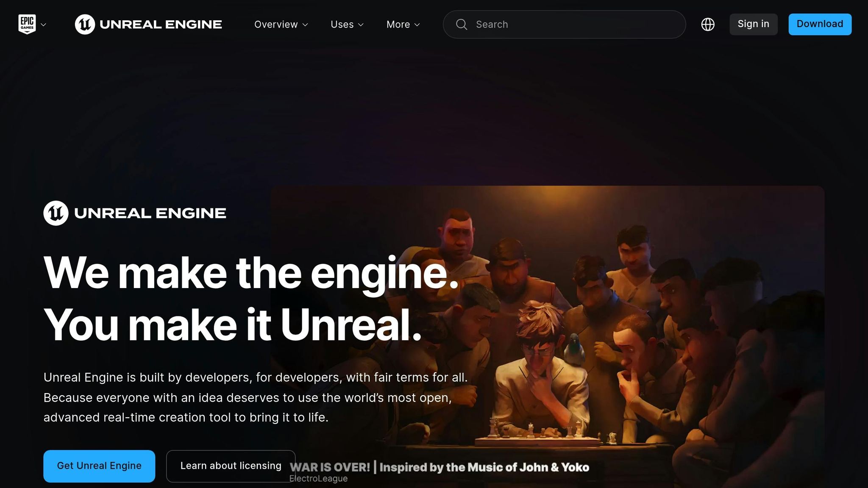Focus the Search input field
This screenshot has width=868, height=488.
564,25
